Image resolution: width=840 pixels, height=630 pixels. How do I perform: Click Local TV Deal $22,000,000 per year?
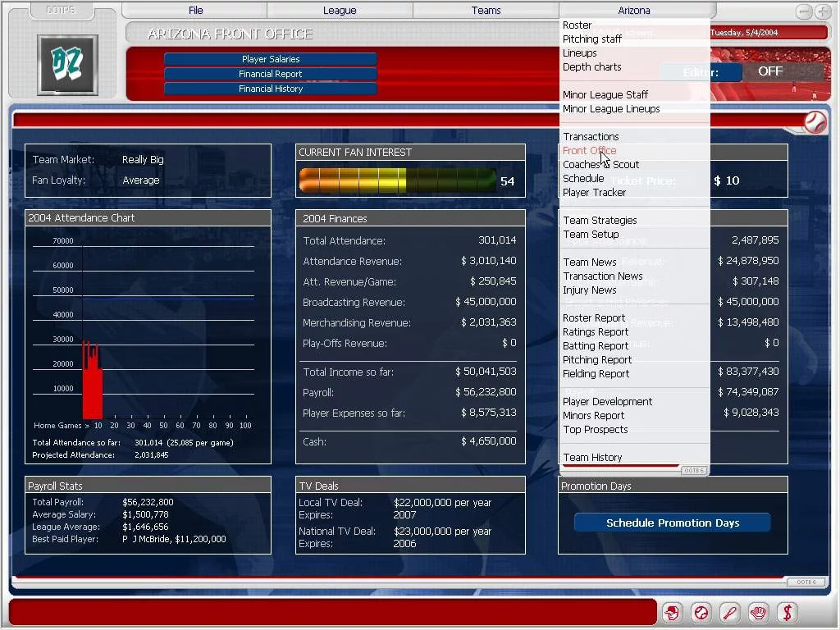(442, 503)
